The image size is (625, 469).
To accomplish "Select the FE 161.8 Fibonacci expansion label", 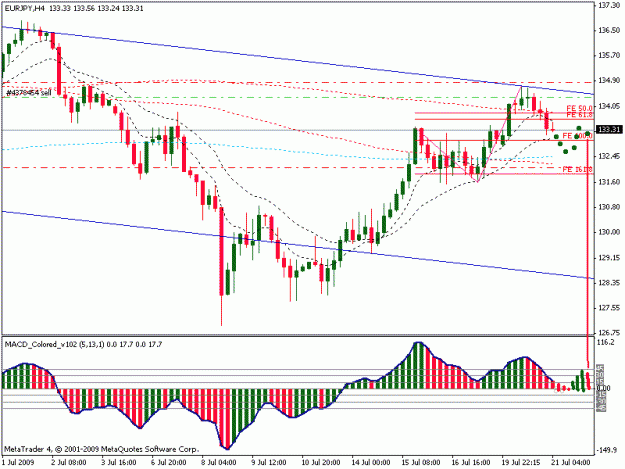I will [578, 169].
